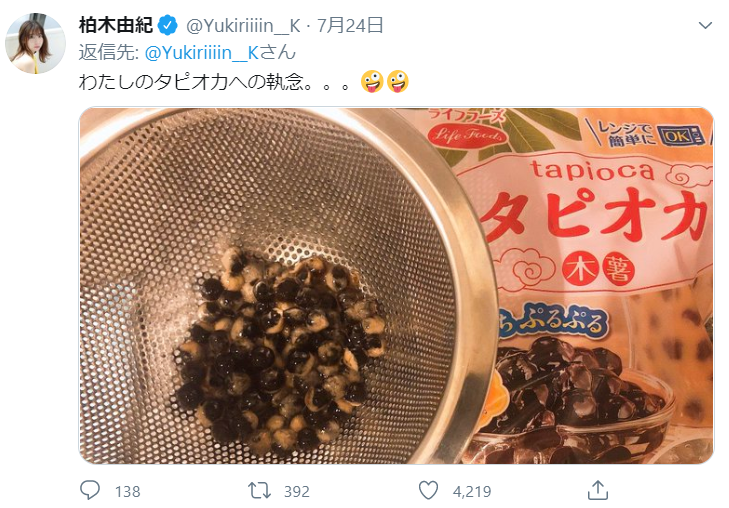Open the 柏木由紀 display name link
Image resolution: width=729 pixels, height=508 pixels.
click(x=116, y=25)
